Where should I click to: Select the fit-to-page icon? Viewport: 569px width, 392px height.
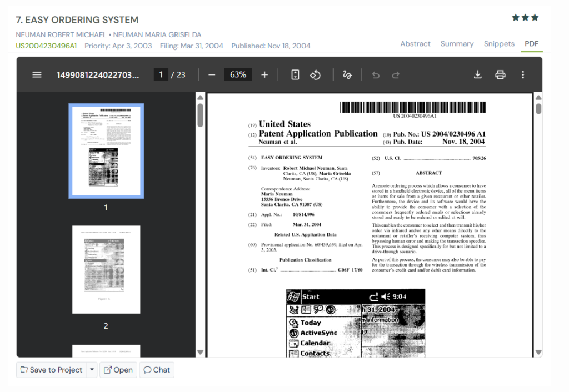pos(295,74)
